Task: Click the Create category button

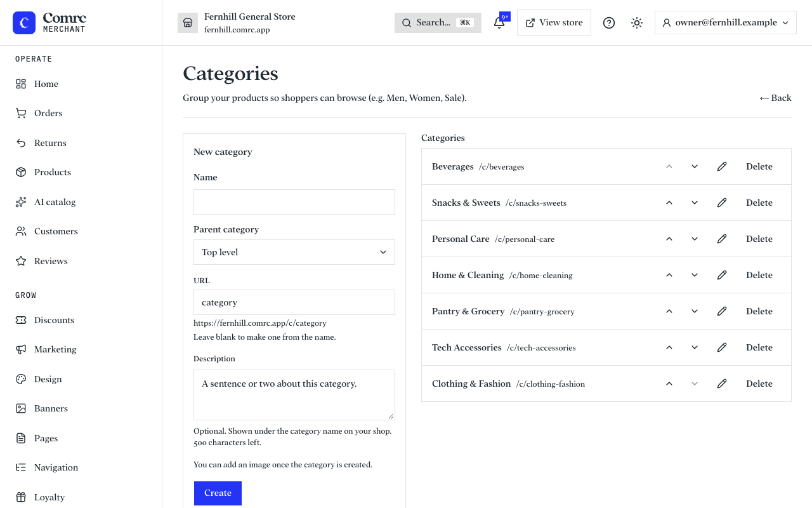Action: click(x=218, y=493)
